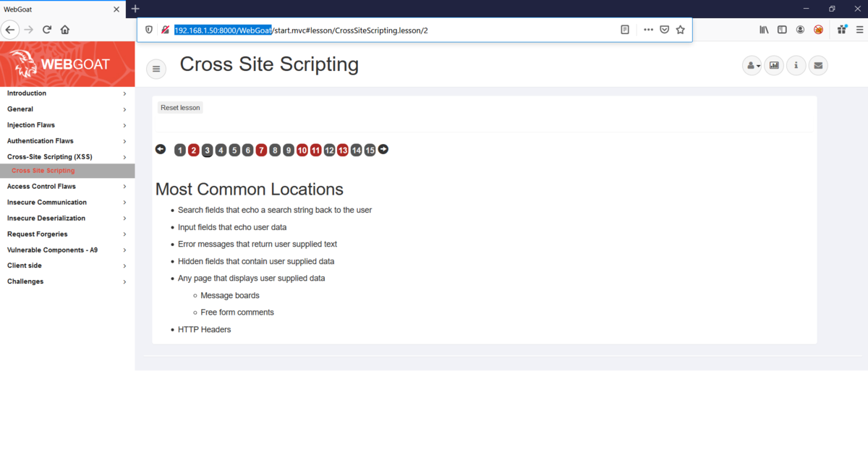Expand Injection Flaws category
Screen dimensions: 868x466
pyautogui.click(x=67, y=125)
